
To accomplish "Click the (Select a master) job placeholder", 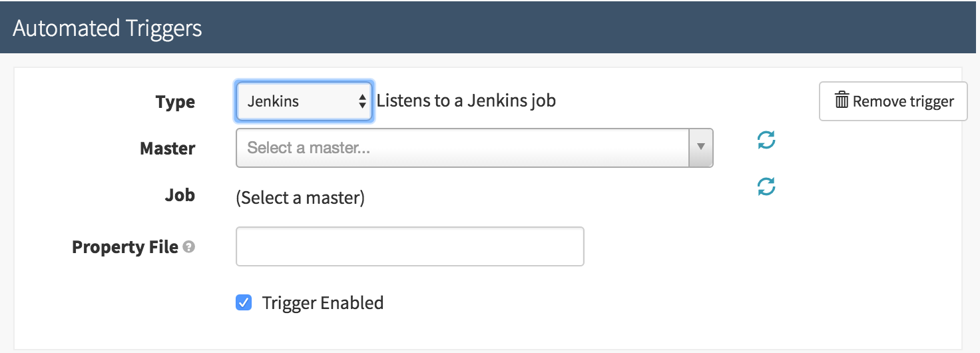I will click(x=300, y=198).
